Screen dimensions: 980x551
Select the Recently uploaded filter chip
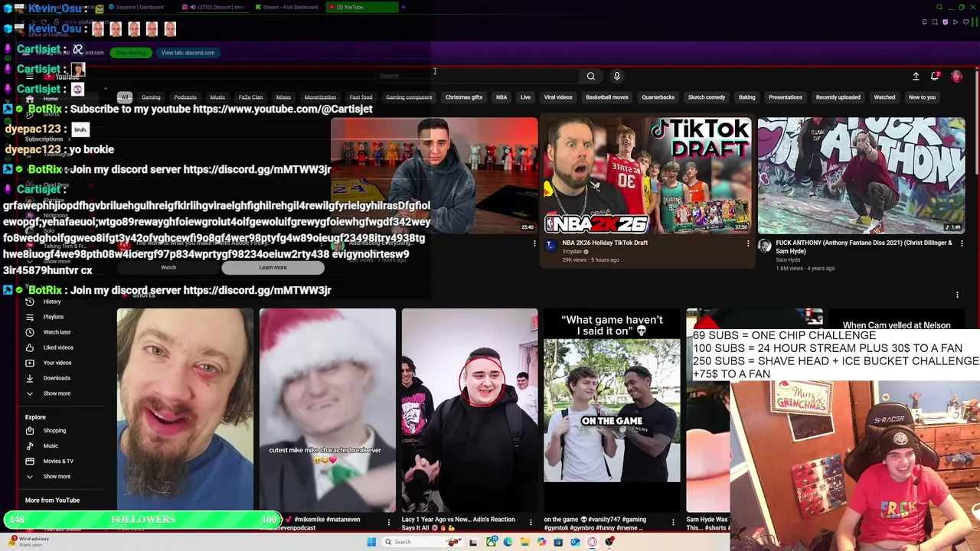[x=838, y=97]
